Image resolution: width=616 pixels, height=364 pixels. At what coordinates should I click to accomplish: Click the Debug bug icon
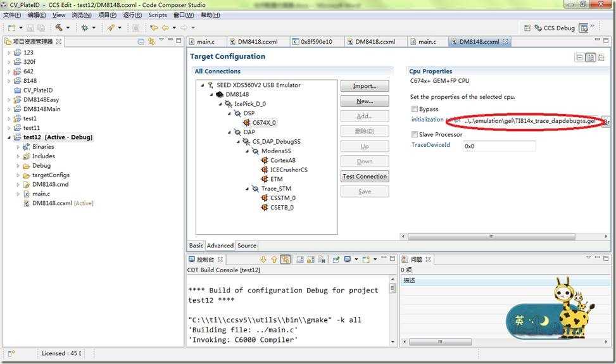84,28
